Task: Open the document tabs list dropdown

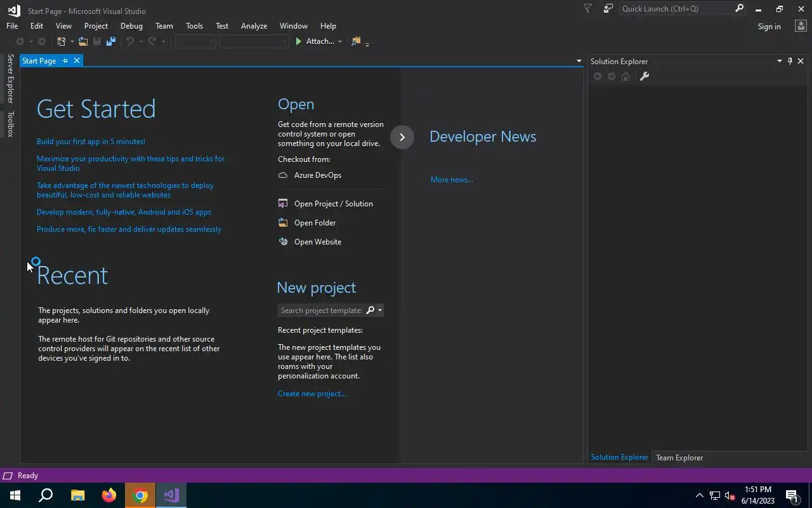Action: 579,62
